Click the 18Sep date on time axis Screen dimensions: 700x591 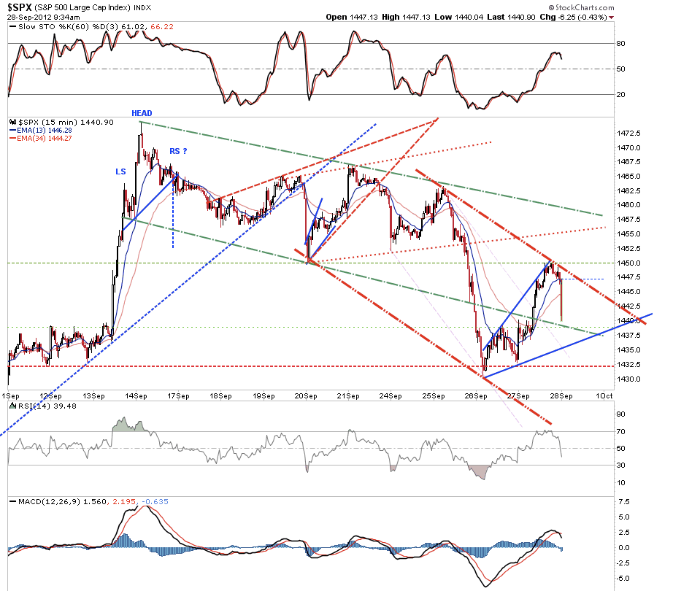click(x=221, y=396)
